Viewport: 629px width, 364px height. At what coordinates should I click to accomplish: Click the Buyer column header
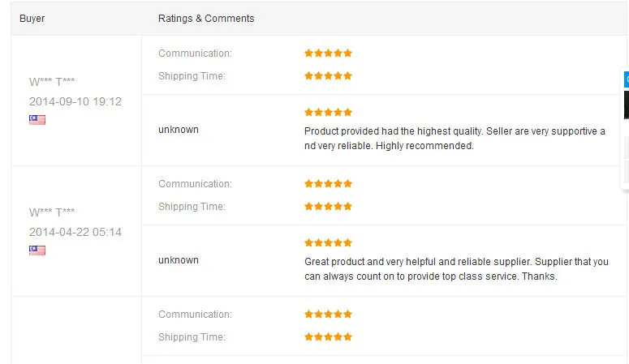point(32,19)
